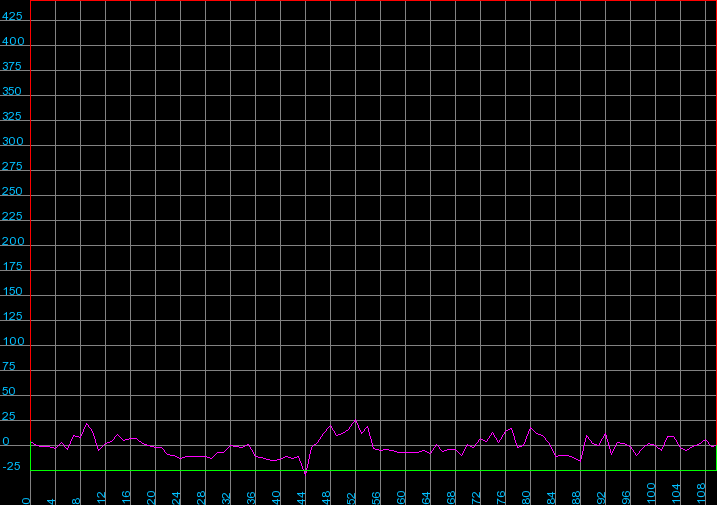Click the 88 horizontal axis label
Viewport: 717px width, 505px height.
(576, 498)
